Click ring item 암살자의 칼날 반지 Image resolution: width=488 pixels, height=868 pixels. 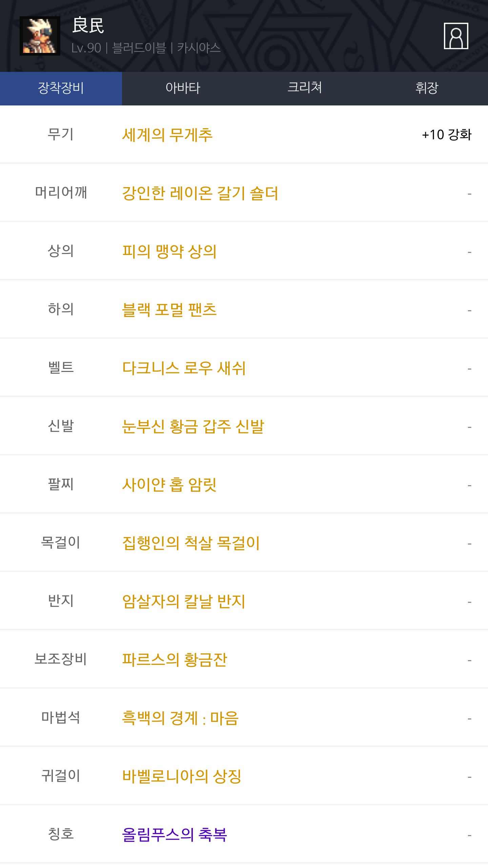(184, 601)
